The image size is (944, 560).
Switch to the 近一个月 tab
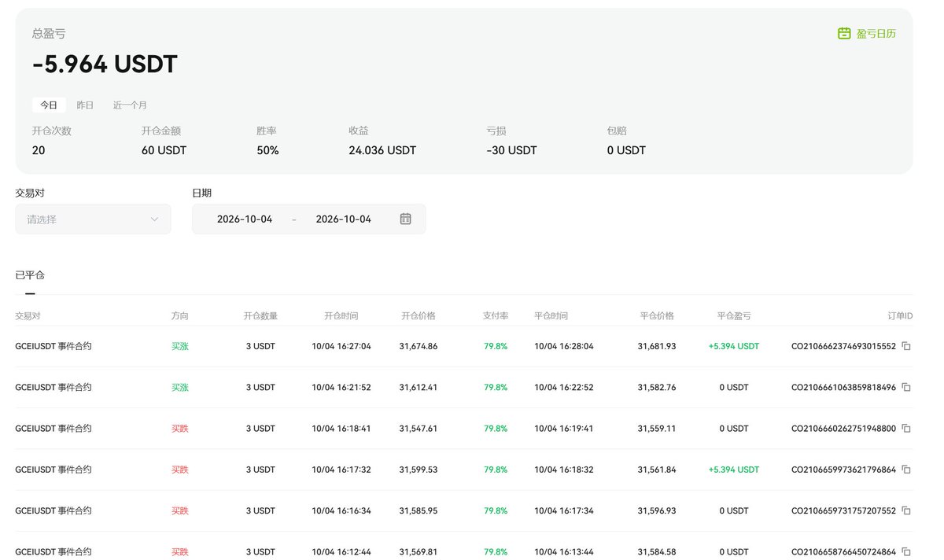(x=130, y=105)
